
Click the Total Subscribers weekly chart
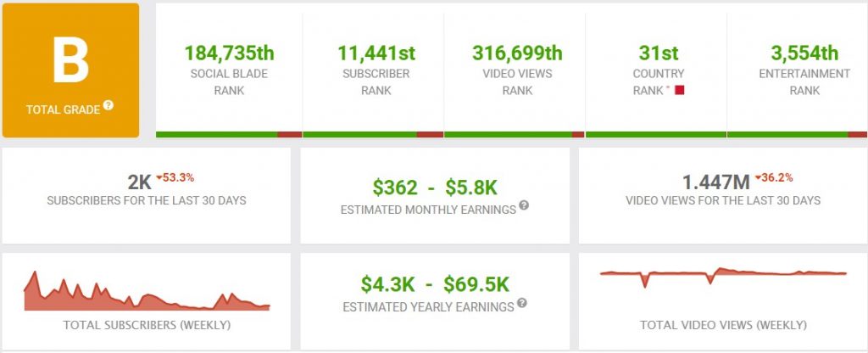tap(147, 291)
